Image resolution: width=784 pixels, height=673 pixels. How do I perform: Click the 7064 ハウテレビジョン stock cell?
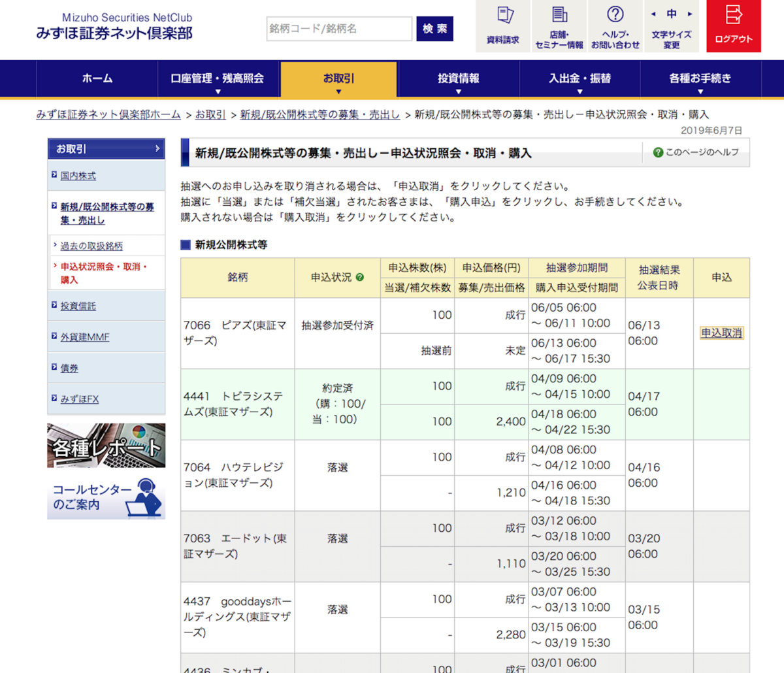[238, 475]
